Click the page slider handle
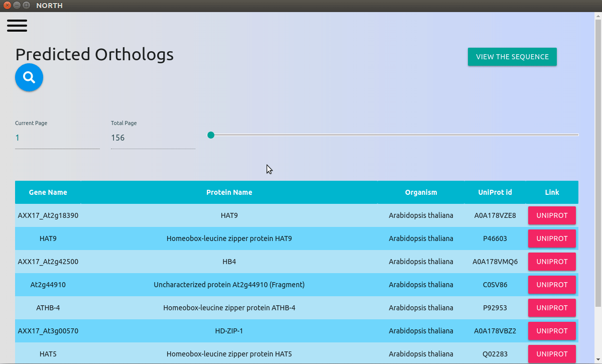The image size is (602, 364). pos(211,135)
